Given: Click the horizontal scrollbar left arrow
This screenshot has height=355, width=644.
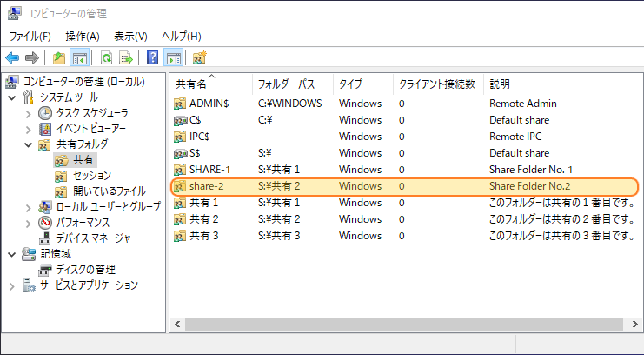Looking at the screenshot, I should (x=177, y=325).
